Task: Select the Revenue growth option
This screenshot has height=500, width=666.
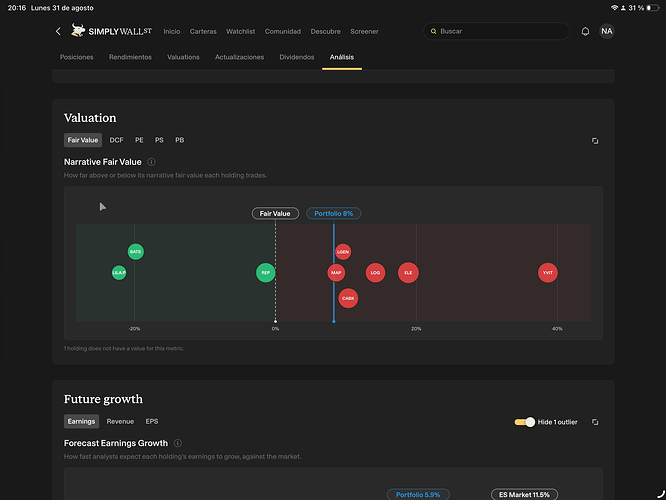Action: coord(120,421)
